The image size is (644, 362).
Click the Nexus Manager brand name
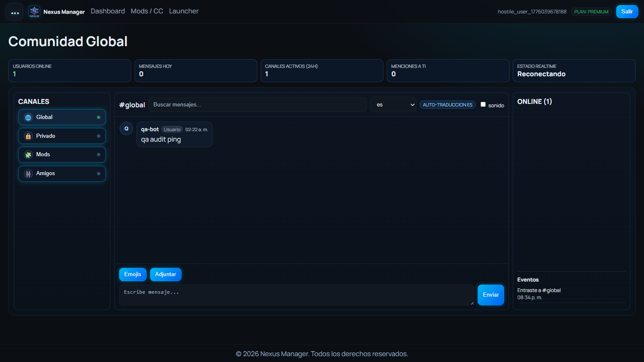64,12
